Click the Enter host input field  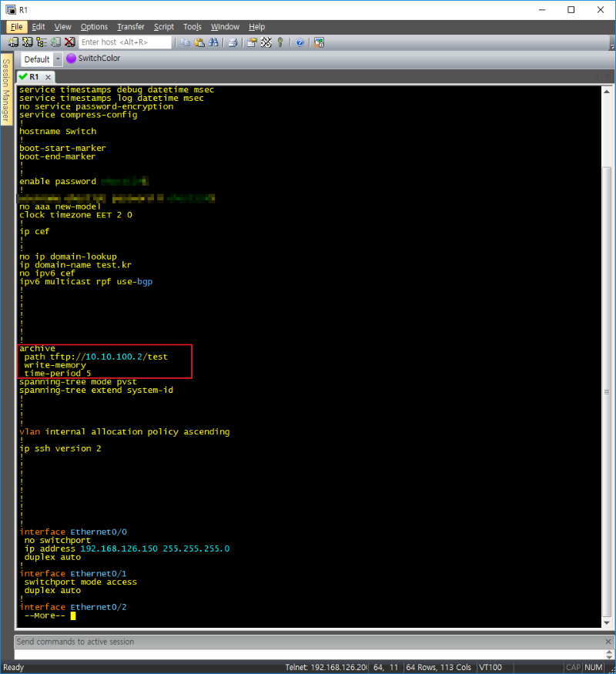[x=125, y=42]
